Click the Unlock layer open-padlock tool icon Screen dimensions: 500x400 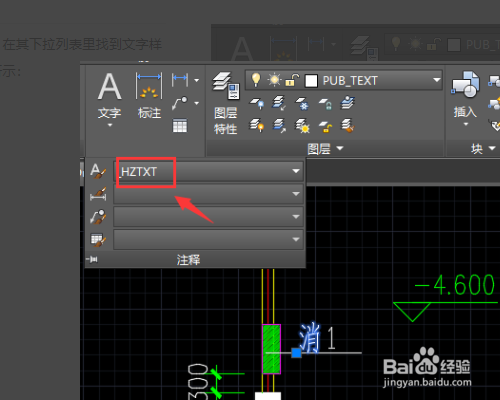(325, 126)
